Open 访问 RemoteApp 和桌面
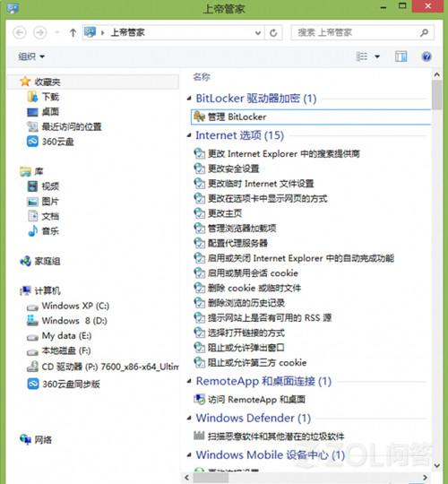Viewport: 448px width, 484px height. pos(256,400)
